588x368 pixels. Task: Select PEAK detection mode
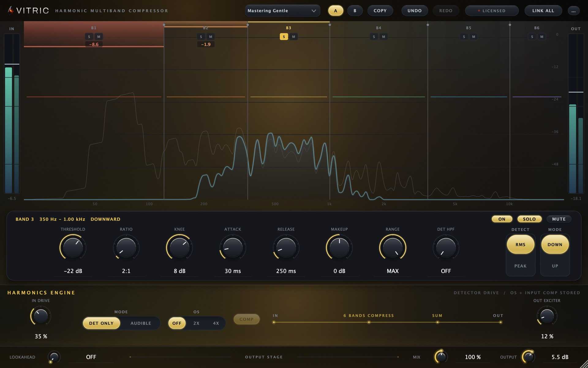521,266
